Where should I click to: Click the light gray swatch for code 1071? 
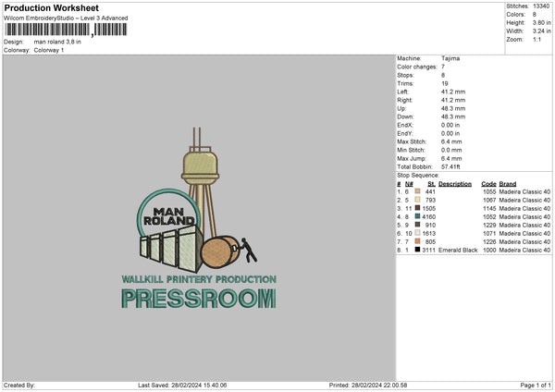[418, 233]
